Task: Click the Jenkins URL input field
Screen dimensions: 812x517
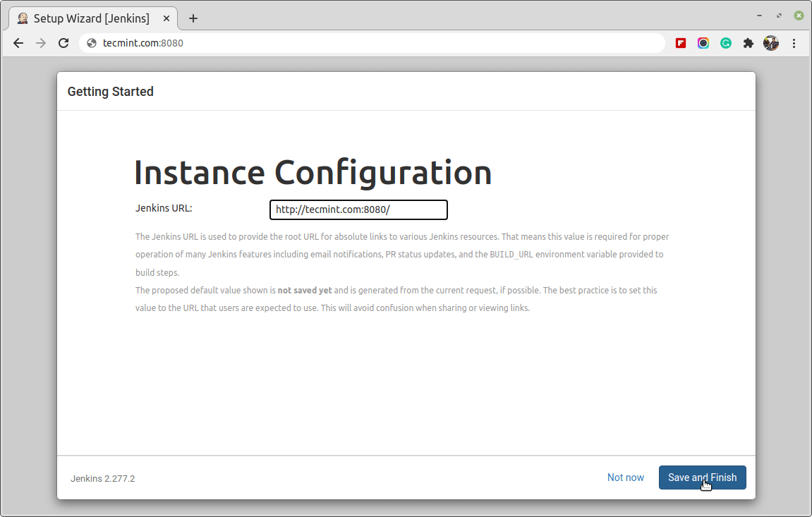Action: point(358,209)
